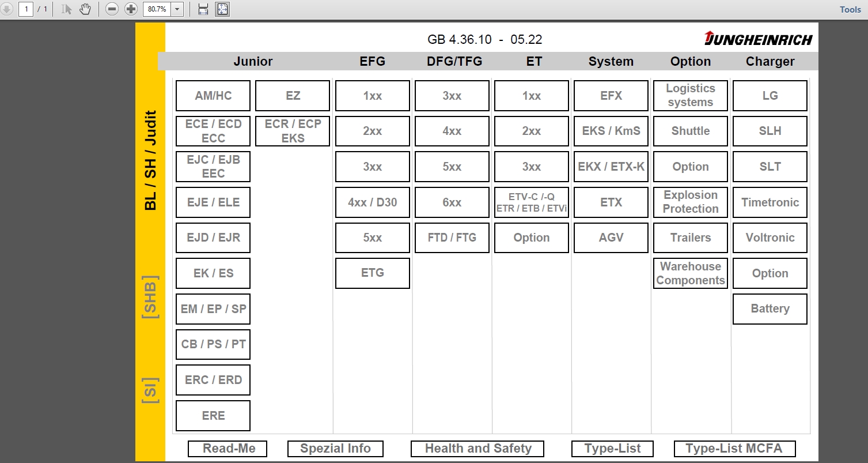Open the EKX / ETX-K box
868x463 pixels.
coord(611,167)
